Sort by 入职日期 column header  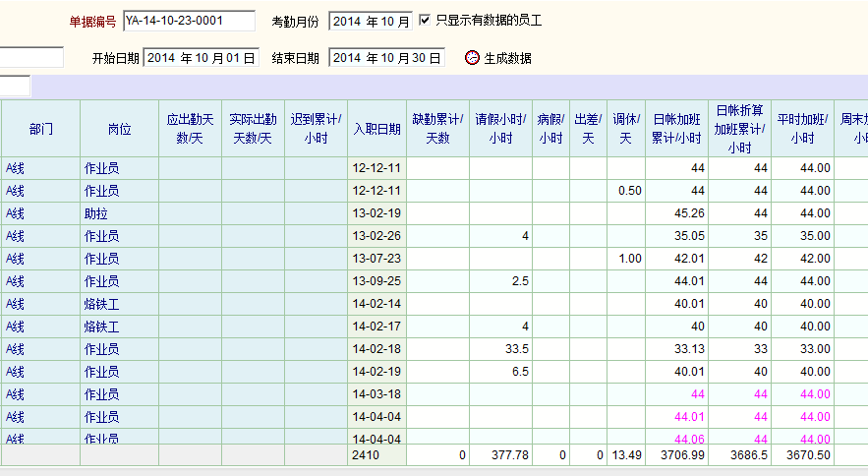click(x=376, y=129)
